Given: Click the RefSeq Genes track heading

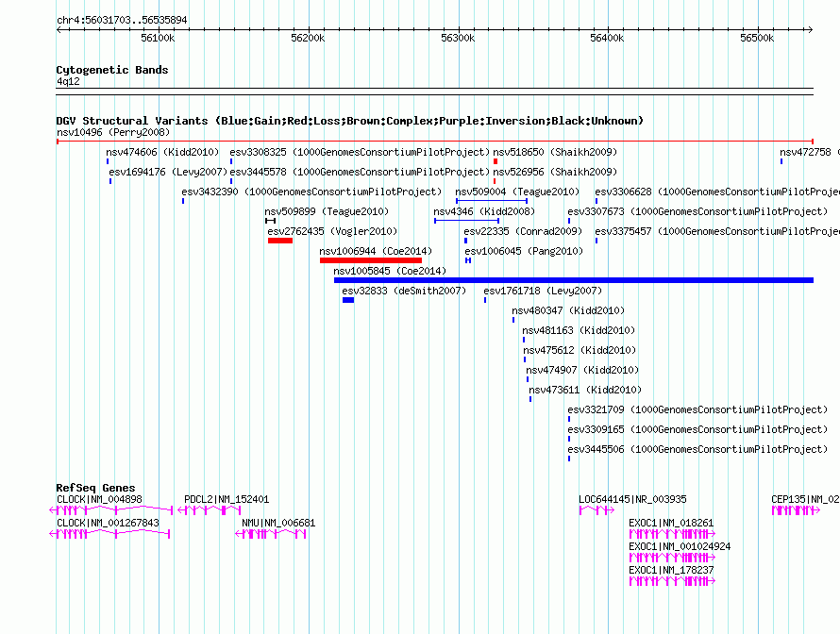Looking at the screenshot, I should [x=96, y=488].
